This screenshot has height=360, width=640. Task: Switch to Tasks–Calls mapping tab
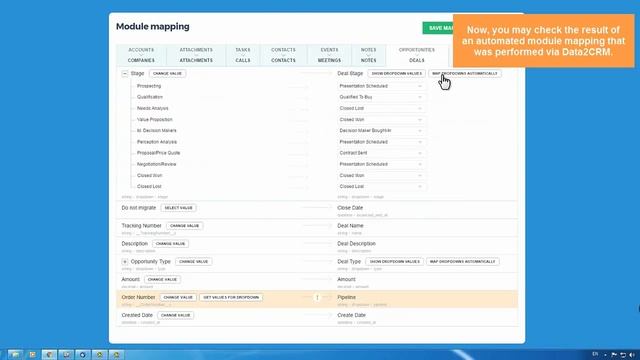point(243,55)
